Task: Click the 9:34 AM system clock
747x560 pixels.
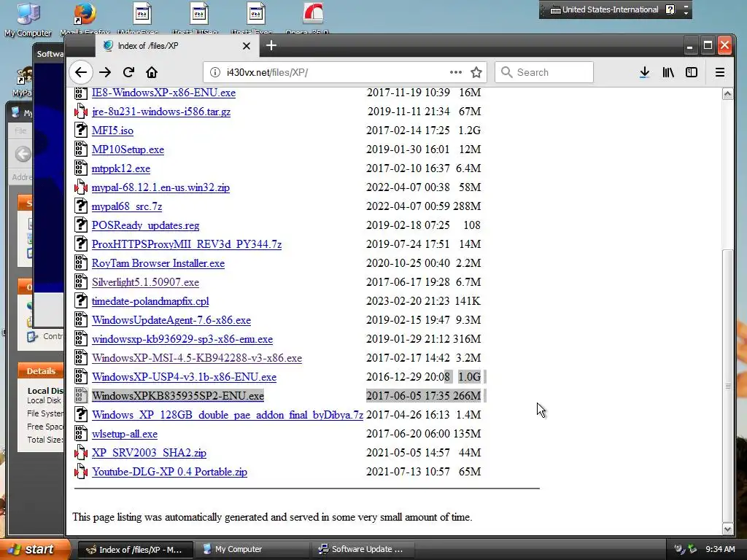Action: 720,549
